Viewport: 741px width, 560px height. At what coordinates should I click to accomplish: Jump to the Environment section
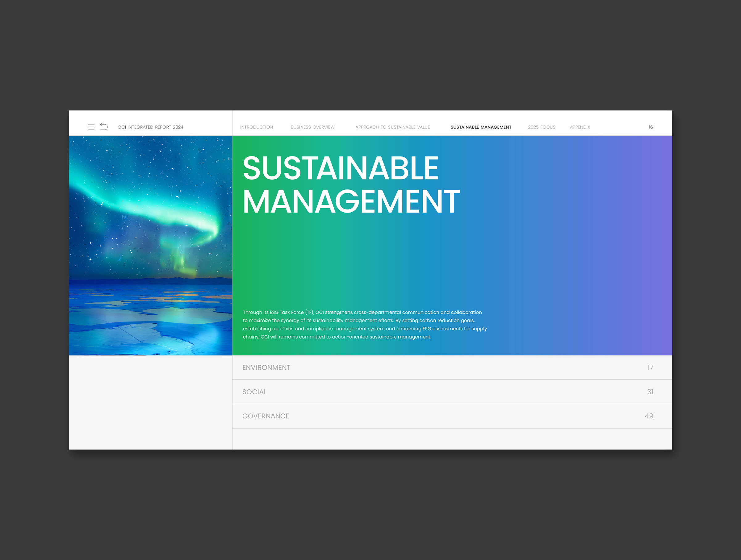452,367
